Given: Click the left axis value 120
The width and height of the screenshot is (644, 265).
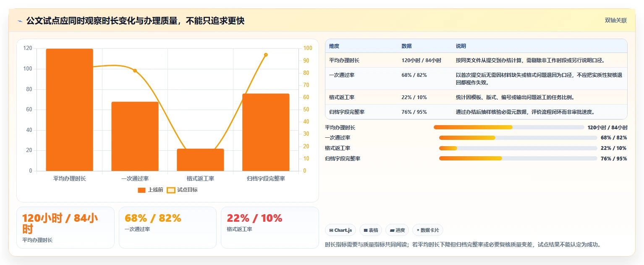Looking at the screenshot, I should tap(28, 48).
